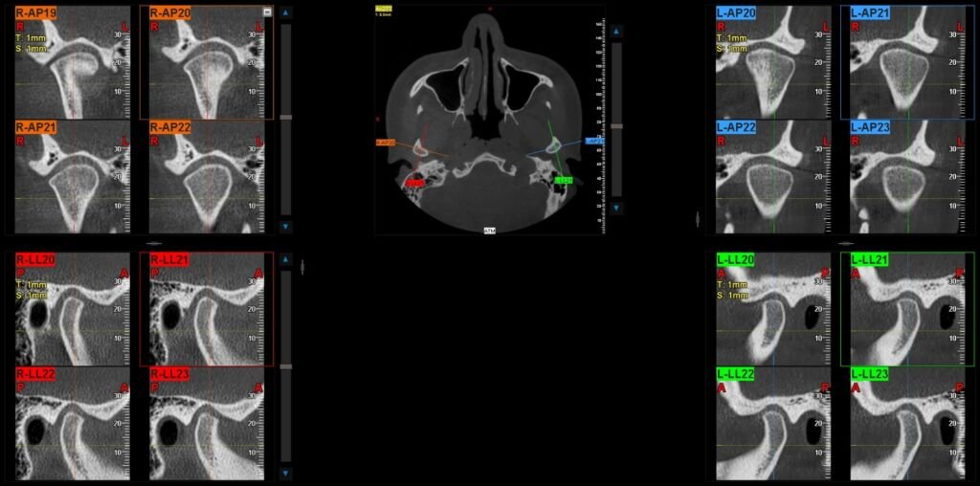Click the green L-LL marker on the axial view
The width and height of the screenshot is (980, 486).
pyautogui.click(x=563, y=180)
